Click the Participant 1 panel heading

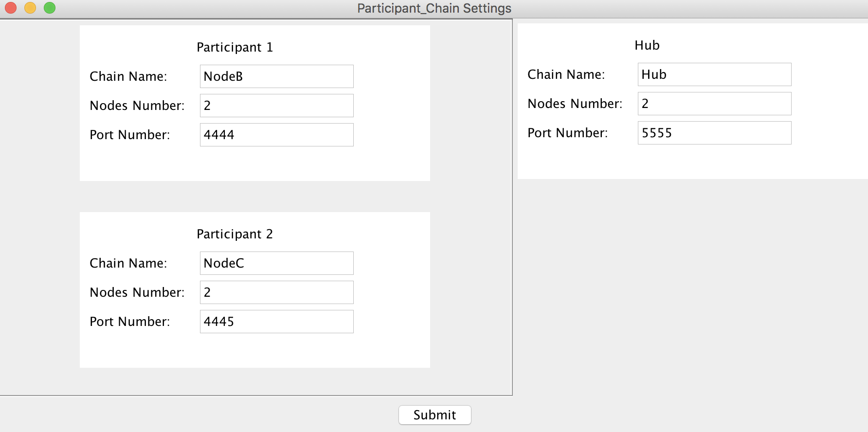(235, 47)
